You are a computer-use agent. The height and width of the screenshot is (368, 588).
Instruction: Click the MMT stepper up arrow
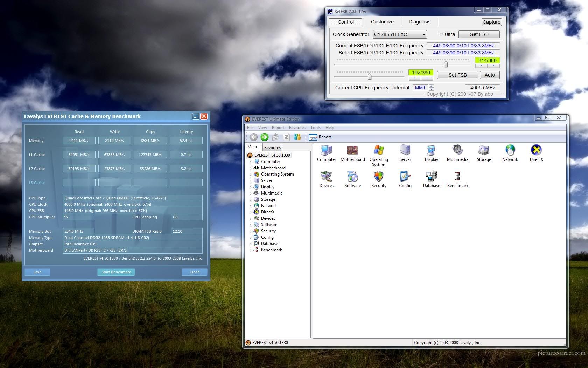point(431,86)
